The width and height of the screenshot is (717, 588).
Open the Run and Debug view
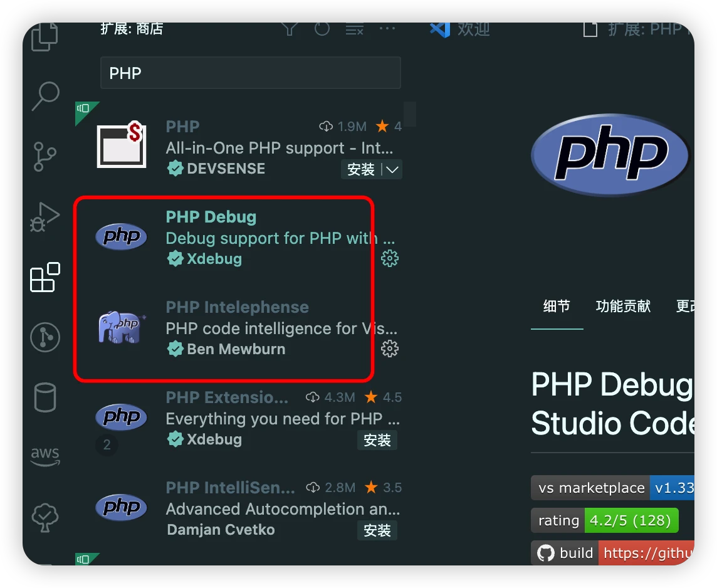45,217
